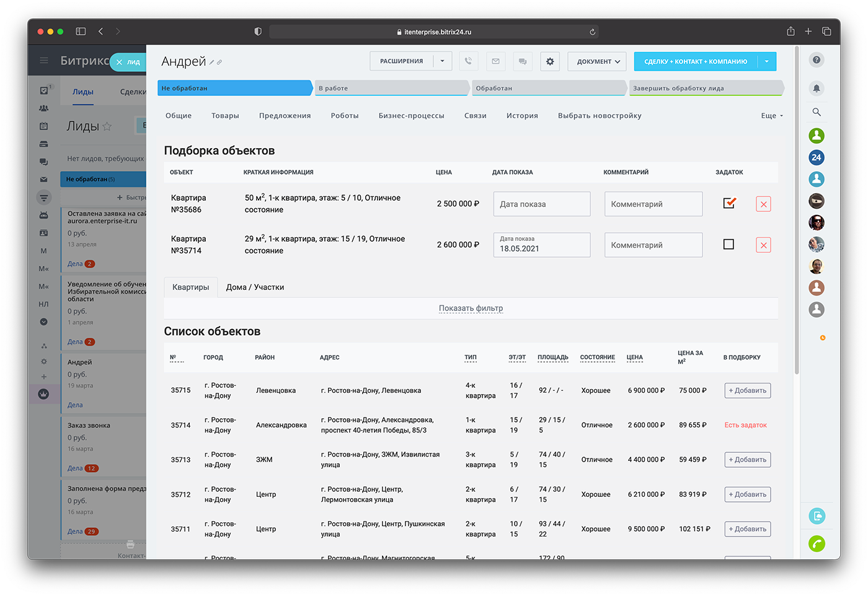The width and height of the screenshot is (868, 596).
Task: Open the help question mark icon
Action: (817, 60)
